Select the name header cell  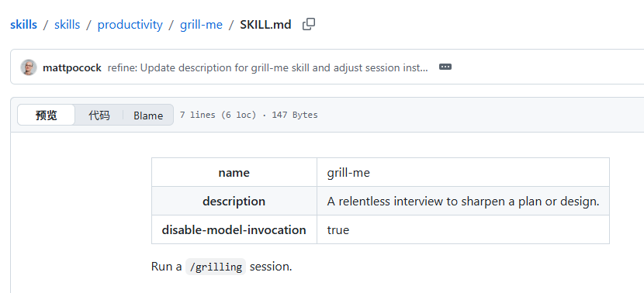(234, 172)
